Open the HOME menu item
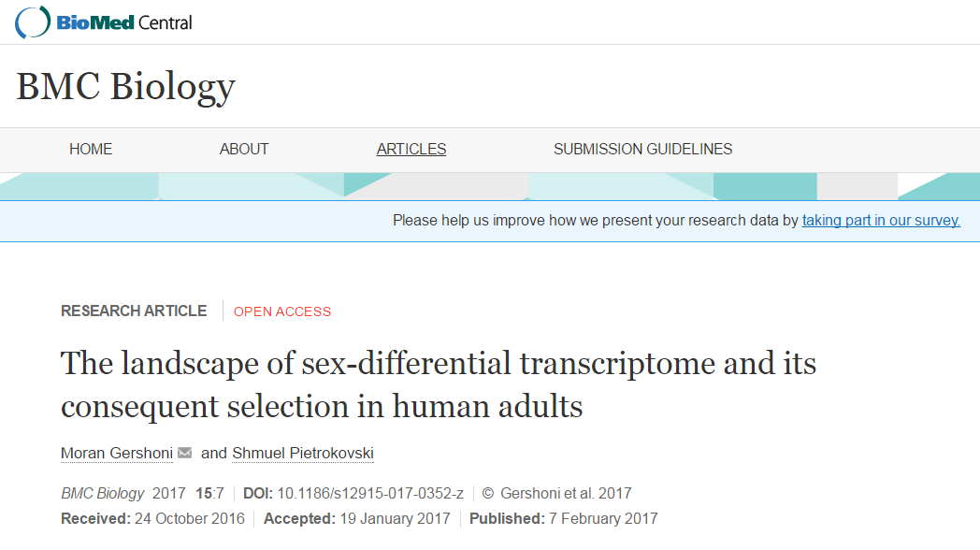 tap(91, 150)
